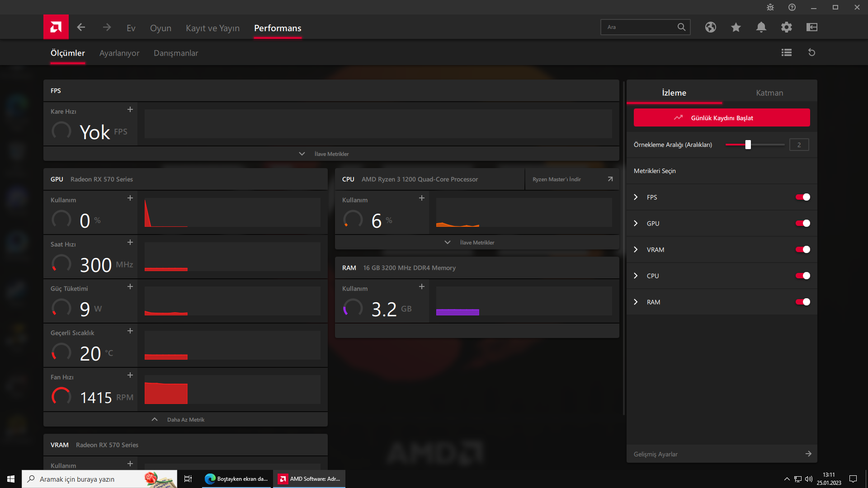Click the bug report icon
The height and width of the screenshot is (488, 868).
[770, 7]
